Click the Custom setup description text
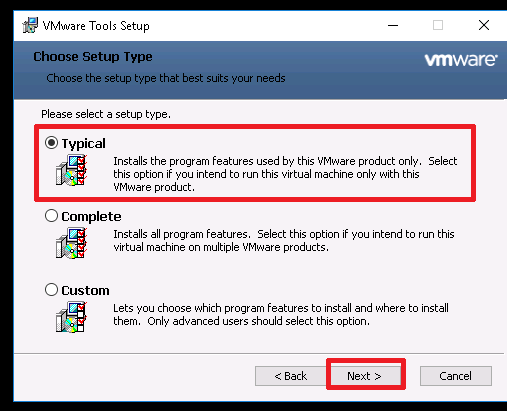507x411 pixels. 281,315
